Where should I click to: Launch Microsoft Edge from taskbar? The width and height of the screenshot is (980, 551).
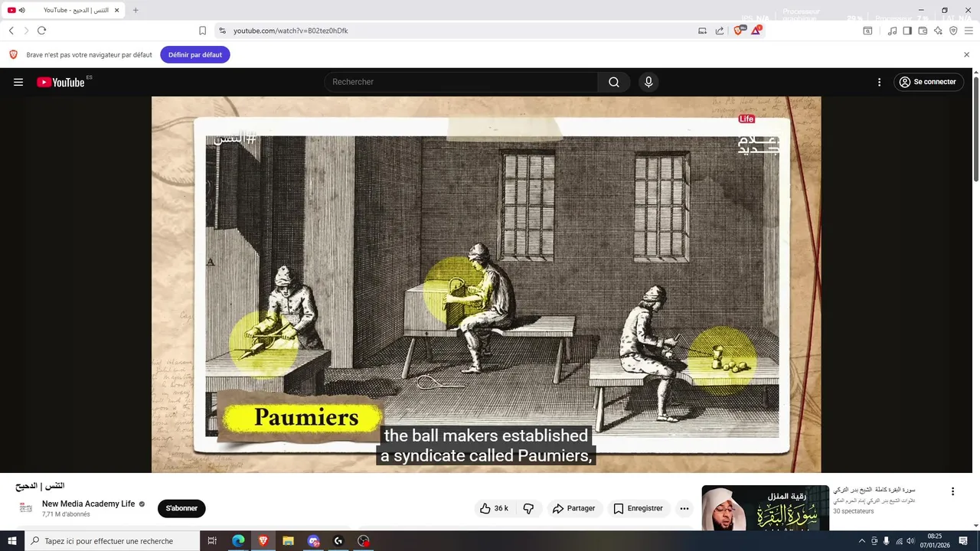click(x=238, y=541)
